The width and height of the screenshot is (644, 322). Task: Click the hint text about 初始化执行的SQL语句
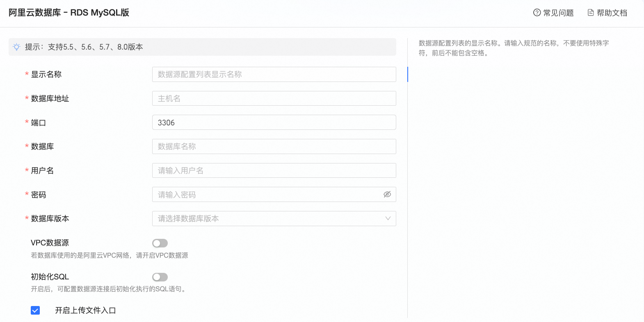pyautogui.click(x=109, y=289)
